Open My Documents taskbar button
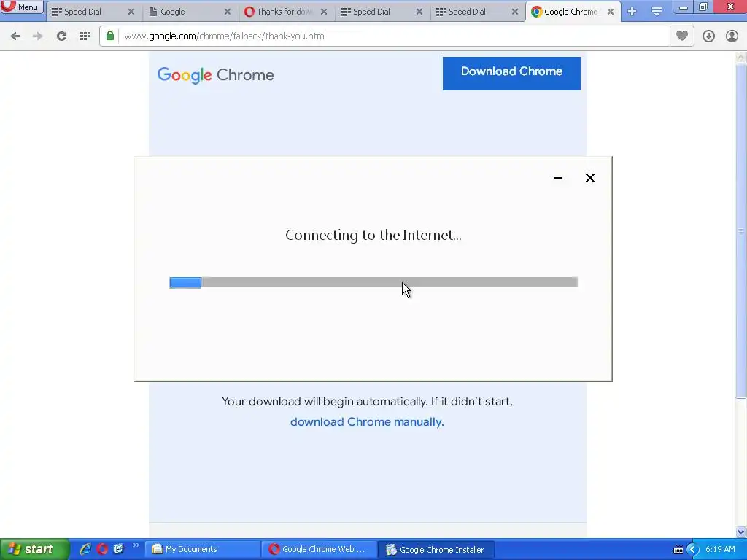Screen dimensions: 747x560 (202, 550)
